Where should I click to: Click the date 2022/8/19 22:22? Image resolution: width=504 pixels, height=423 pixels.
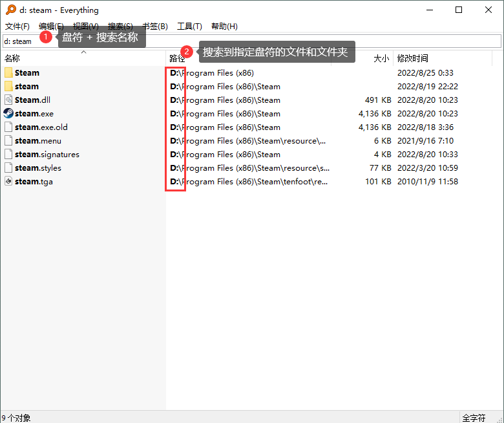[x=428, y=86]
